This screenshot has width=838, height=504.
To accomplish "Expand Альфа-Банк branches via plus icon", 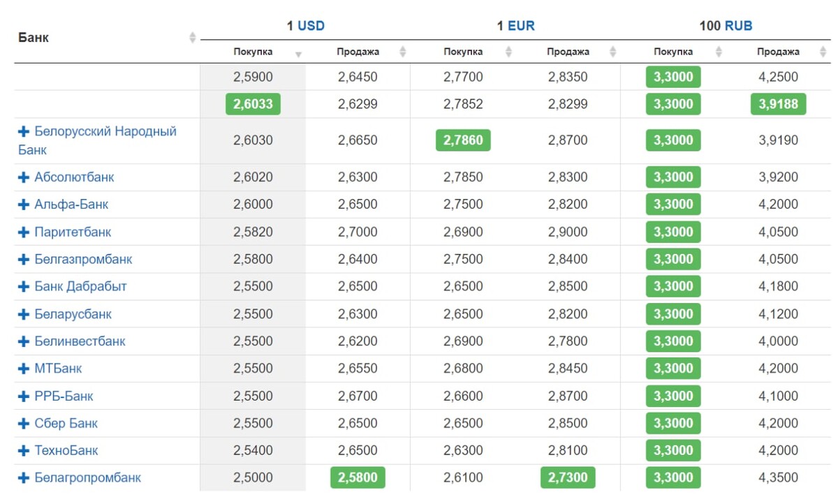I will pos(24,205).
